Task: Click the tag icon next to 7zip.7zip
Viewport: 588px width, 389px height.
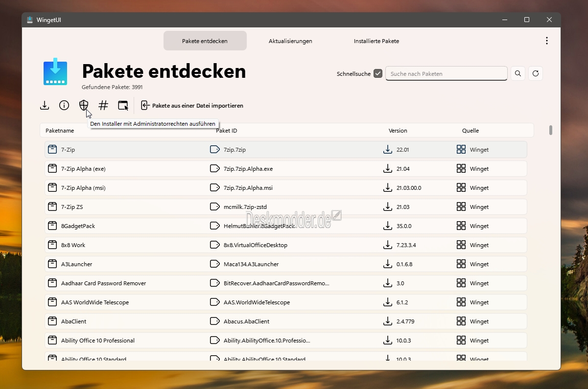Action: coord(214,149)
